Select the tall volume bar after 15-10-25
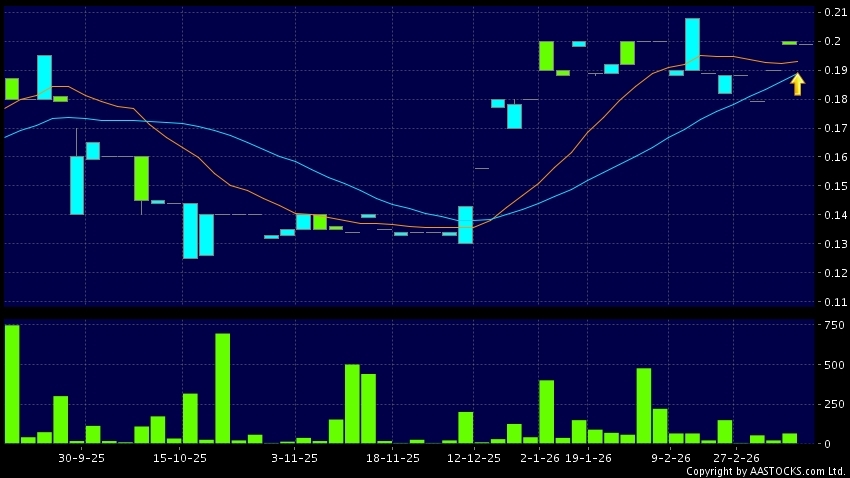The width and height of the screenshot is (850, 478). click(x=222, y=388)
